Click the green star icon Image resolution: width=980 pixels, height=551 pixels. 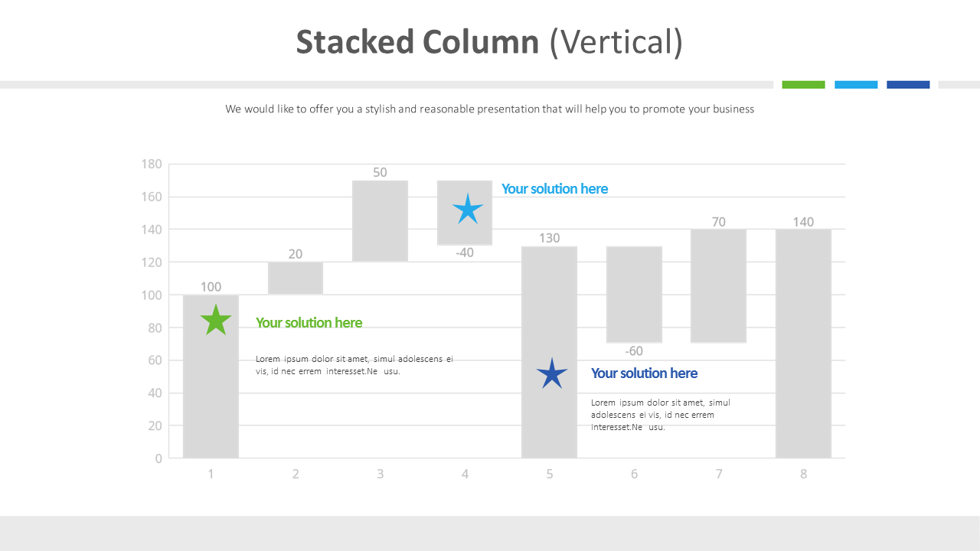216,321
